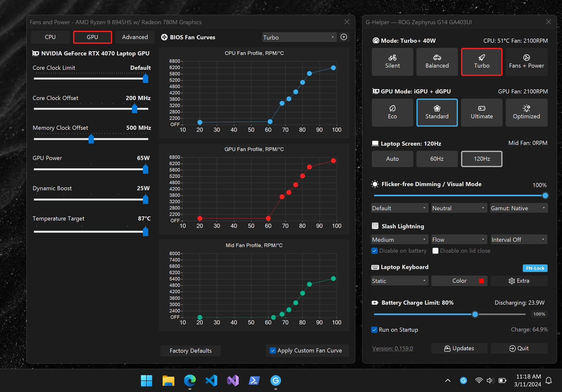Switch GPU mode to Eco
Viewport: 562px width, 392px height.
click(x=392, y=112)
